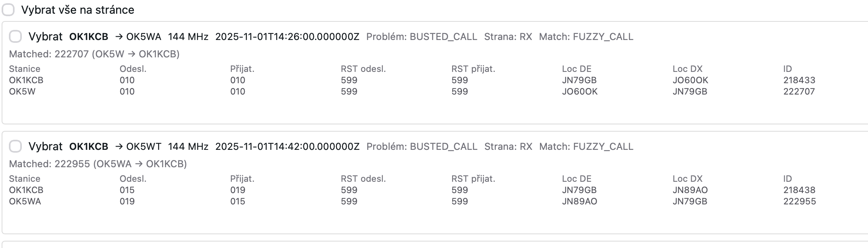Click bold OK1KCB callsign in the first record header
Viewport: 868px width, 248px height.
89,37
